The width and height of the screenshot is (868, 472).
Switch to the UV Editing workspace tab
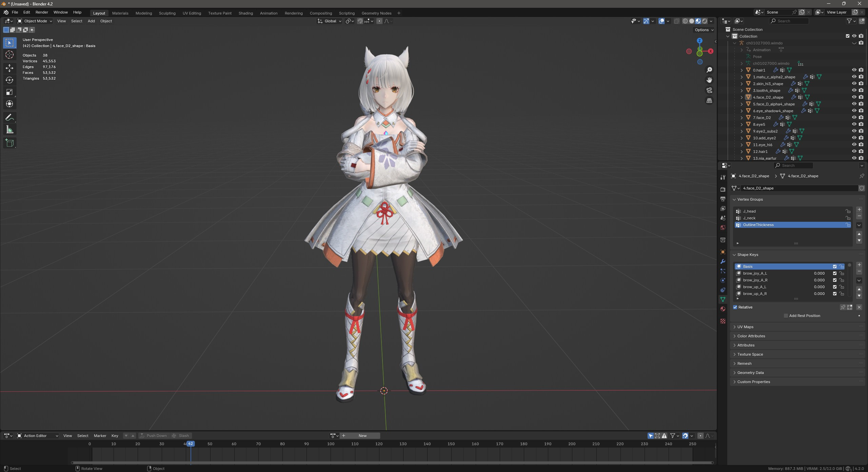point(192,13)
